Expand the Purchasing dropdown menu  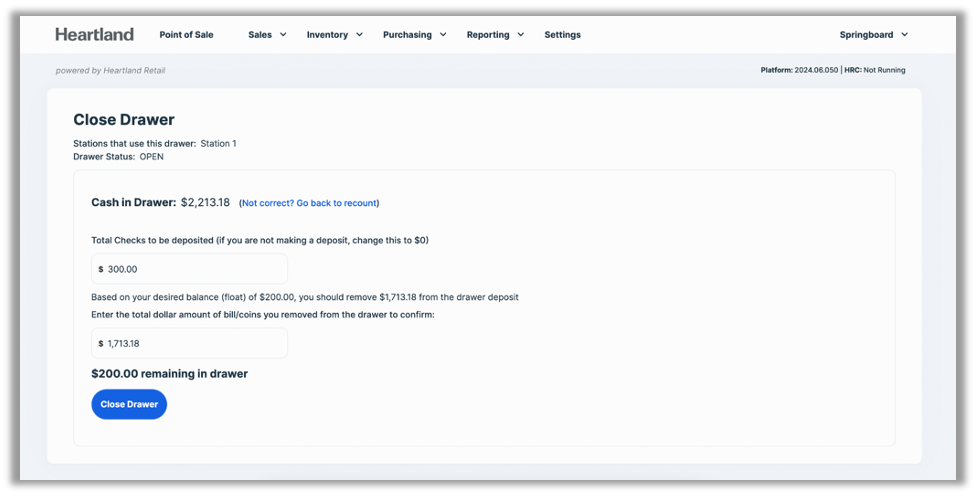coord(407,35)
